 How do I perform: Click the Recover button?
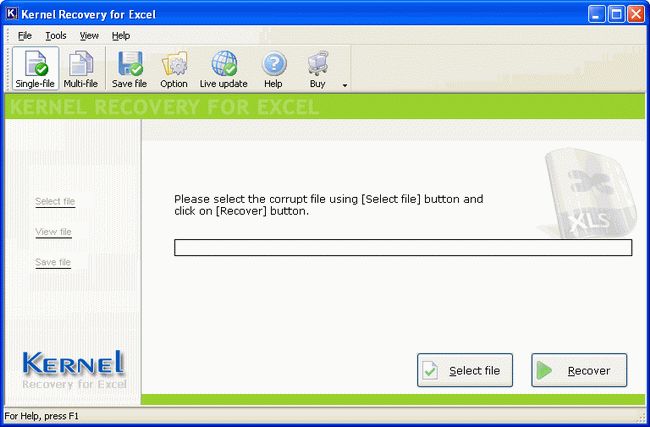point(579,370)
